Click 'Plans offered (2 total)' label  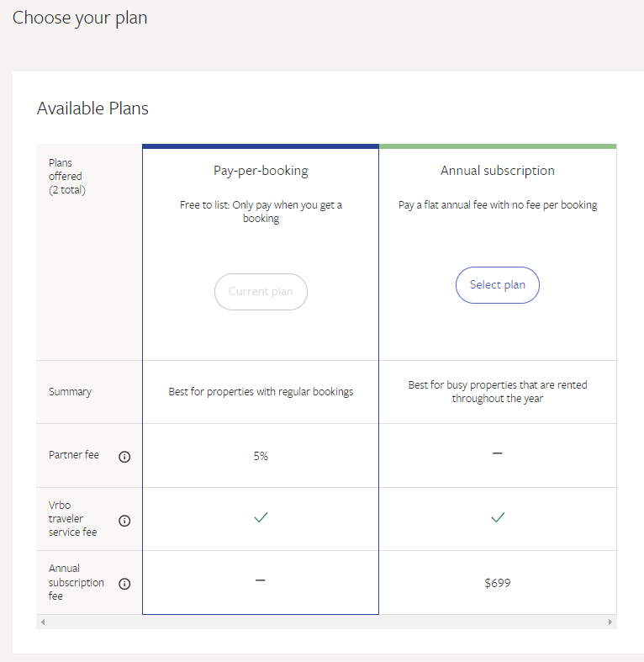coord(67,177)
